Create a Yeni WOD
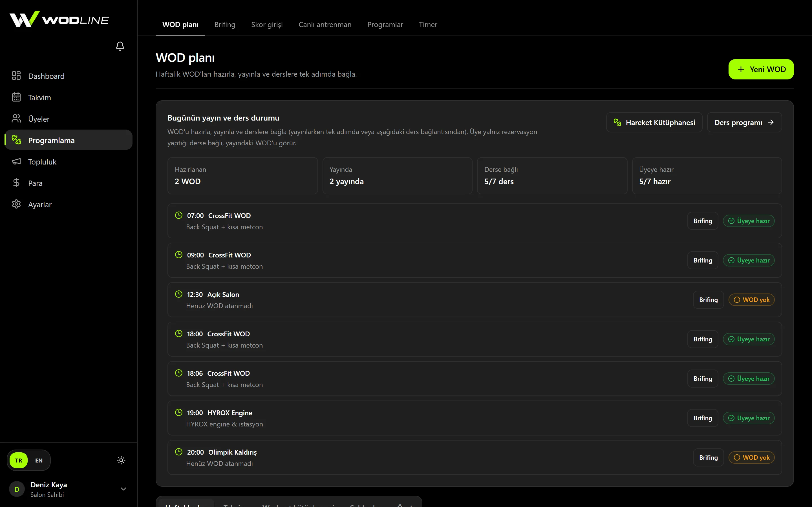 (x=761, y=69)
